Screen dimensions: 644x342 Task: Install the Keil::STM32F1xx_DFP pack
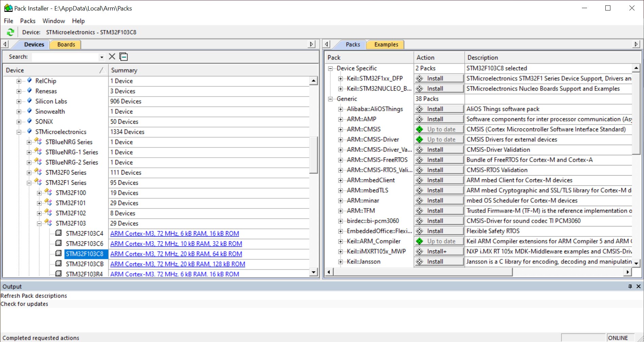pos(439,78)
